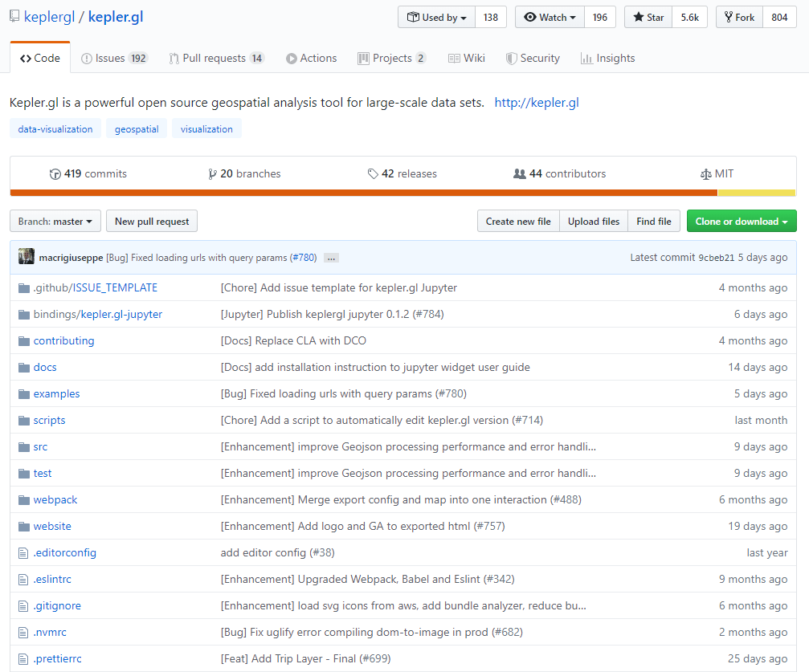Expand commit message with ellipsis button
Screen dimensions: 809x672
point(331,258)
